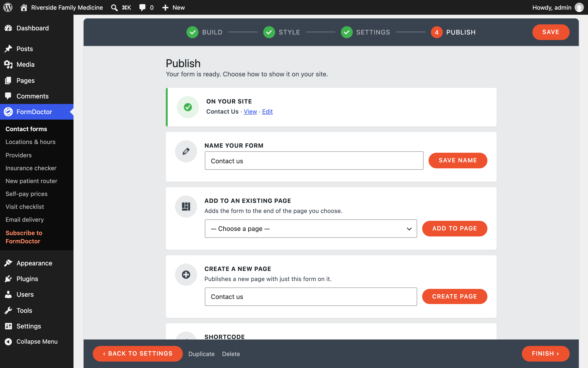Focus the form name input field
588x368 pixels.
click(x=314, y=161)
